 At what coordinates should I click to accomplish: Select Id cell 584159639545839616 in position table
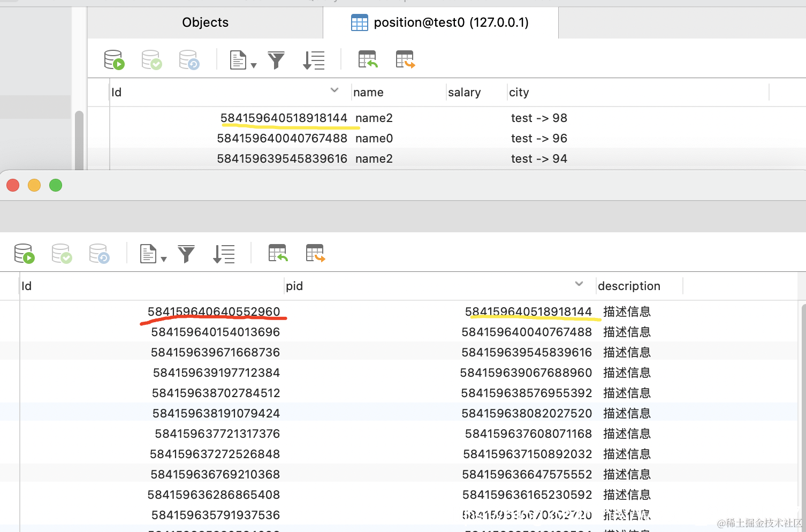click(x=282, y=158)
